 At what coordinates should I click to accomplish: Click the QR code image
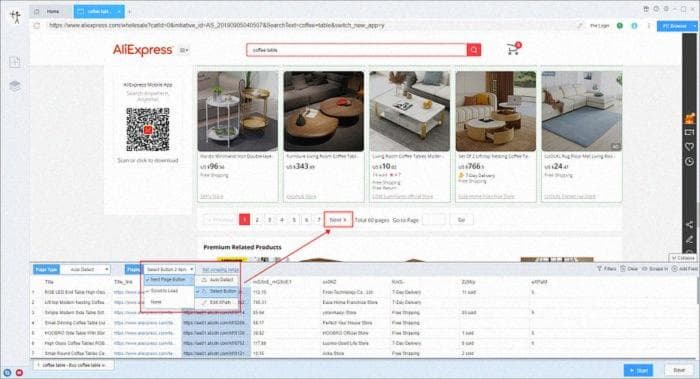tap(148, 129)
